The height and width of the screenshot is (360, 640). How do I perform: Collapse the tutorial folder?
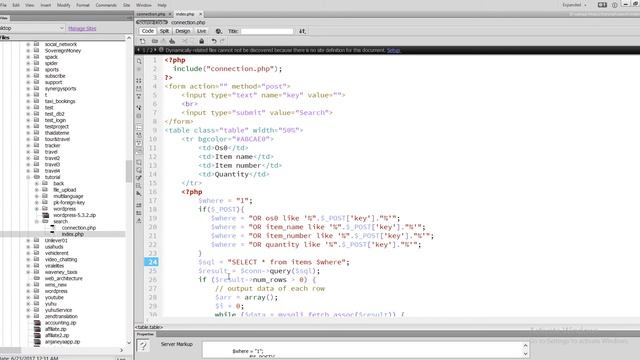pyautogui.click(x=29, y=177)
